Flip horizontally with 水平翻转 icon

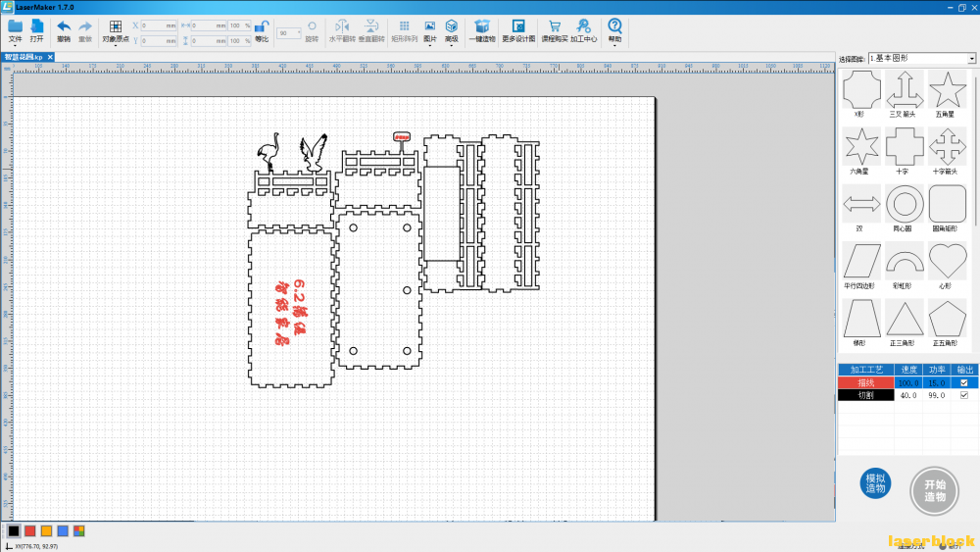click(342, 26)
